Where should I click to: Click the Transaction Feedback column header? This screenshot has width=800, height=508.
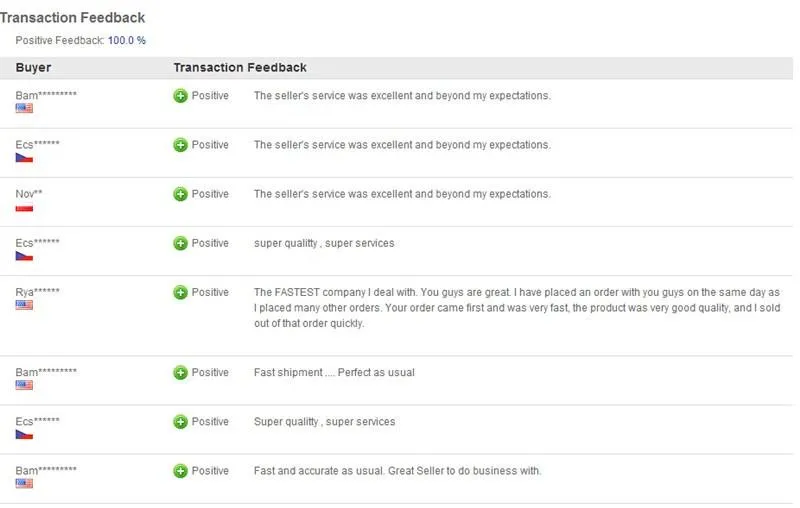point(240,67)
